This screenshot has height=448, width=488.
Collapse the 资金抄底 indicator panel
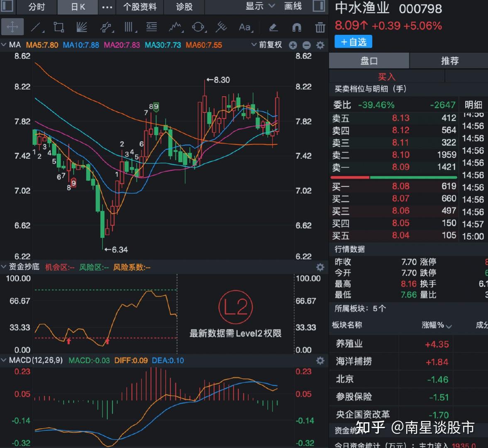[3, 267]
